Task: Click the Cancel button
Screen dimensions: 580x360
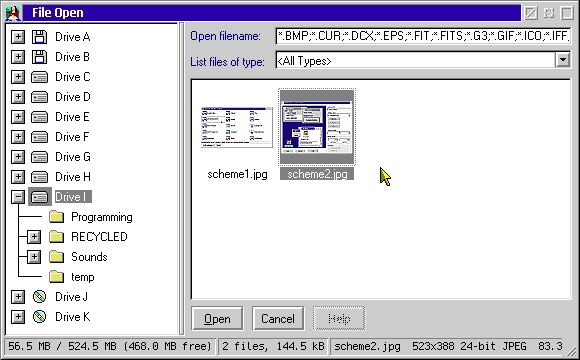Action: point(278,319)
